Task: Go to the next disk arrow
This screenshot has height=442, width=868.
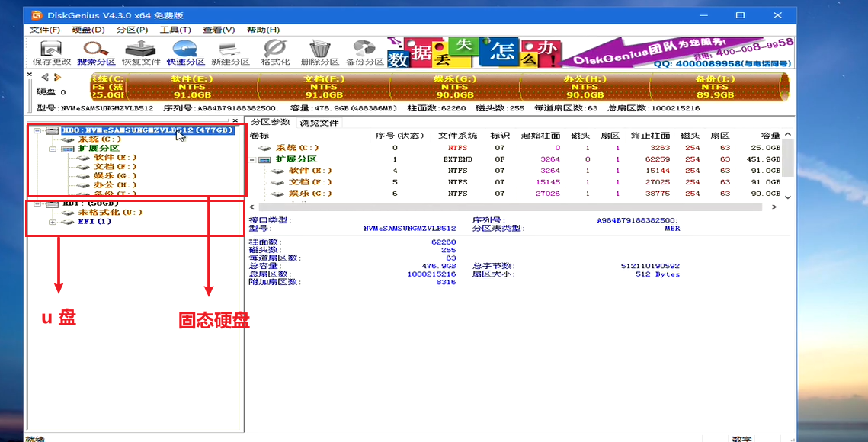Action: tap(57, 77)
